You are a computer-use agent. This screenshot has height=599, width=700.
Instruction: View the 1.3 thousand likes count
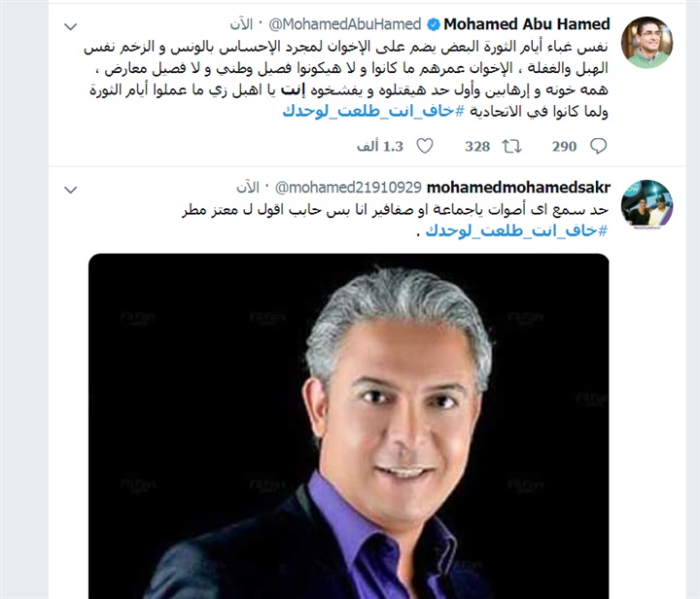pyautogui.click(x=380, y=147)
